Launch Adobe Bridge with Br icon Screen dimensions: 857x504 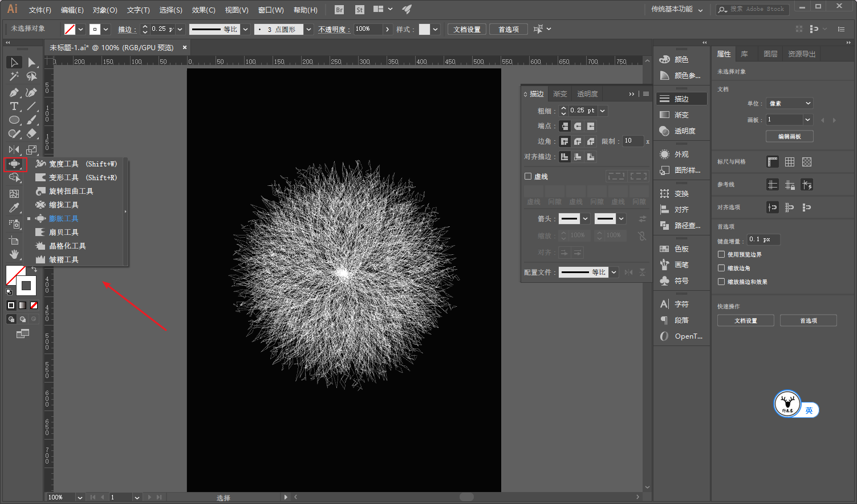339,10
